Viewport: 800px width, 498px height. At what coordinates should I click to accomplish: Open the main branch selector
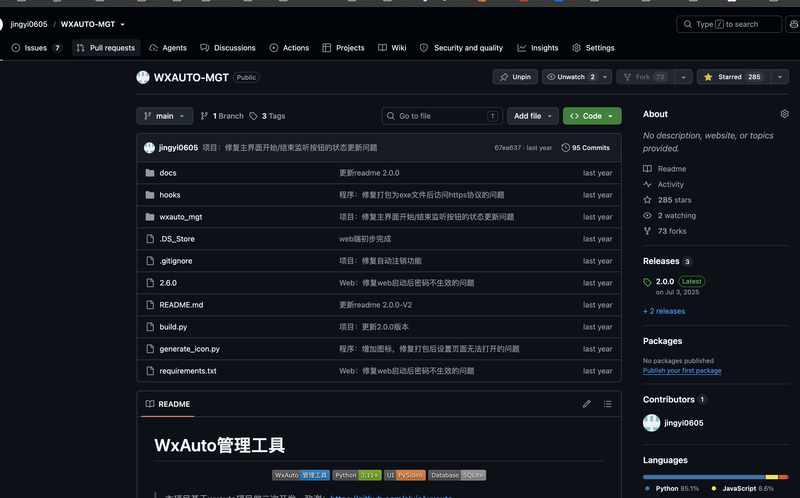point(164,116)
